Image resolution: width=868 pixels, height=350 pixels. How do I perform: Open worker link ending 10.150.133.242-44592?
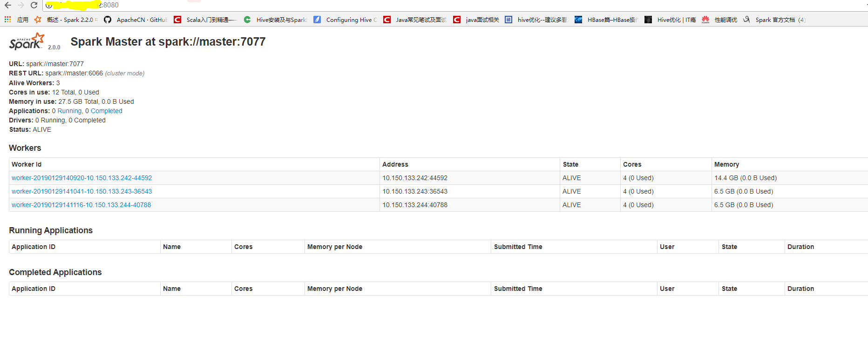tap(81, 178)
